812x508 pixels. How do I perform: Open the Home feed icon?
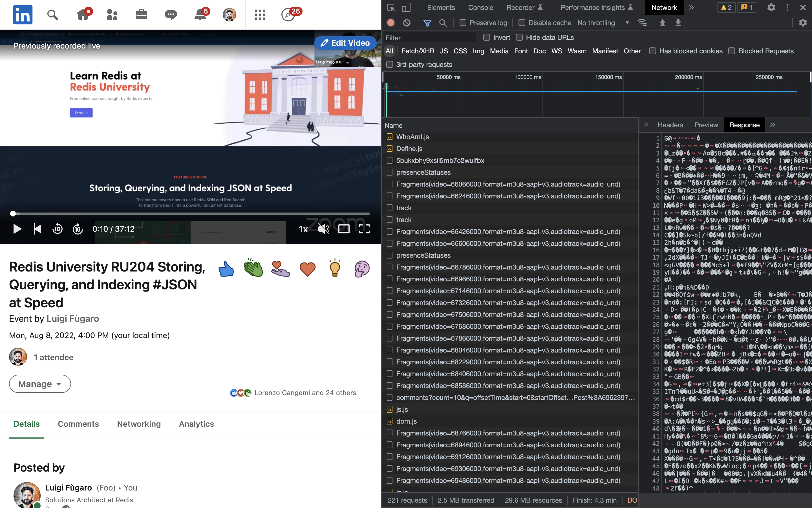click(83, 14)
